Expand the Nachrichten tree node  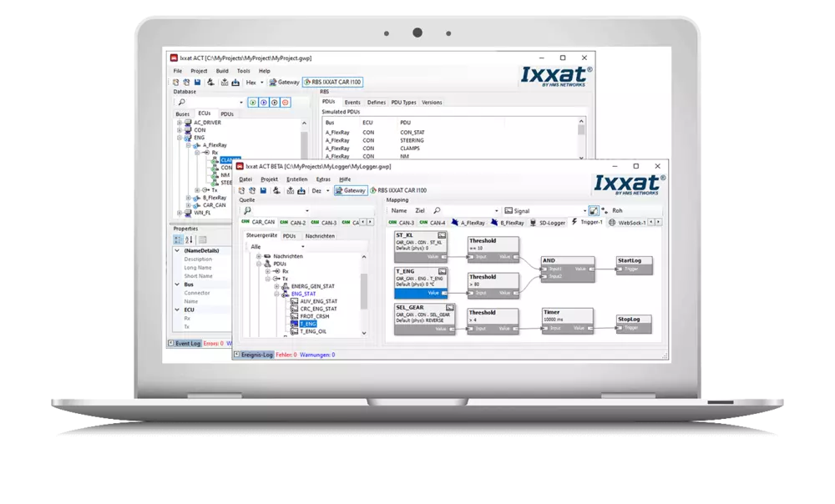259,256
